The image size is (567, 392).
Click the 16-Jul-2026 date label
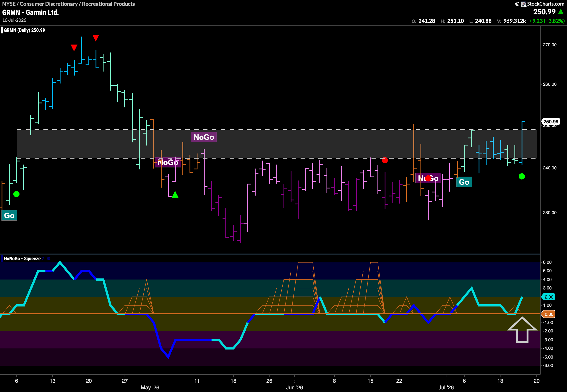coord(14,20)
